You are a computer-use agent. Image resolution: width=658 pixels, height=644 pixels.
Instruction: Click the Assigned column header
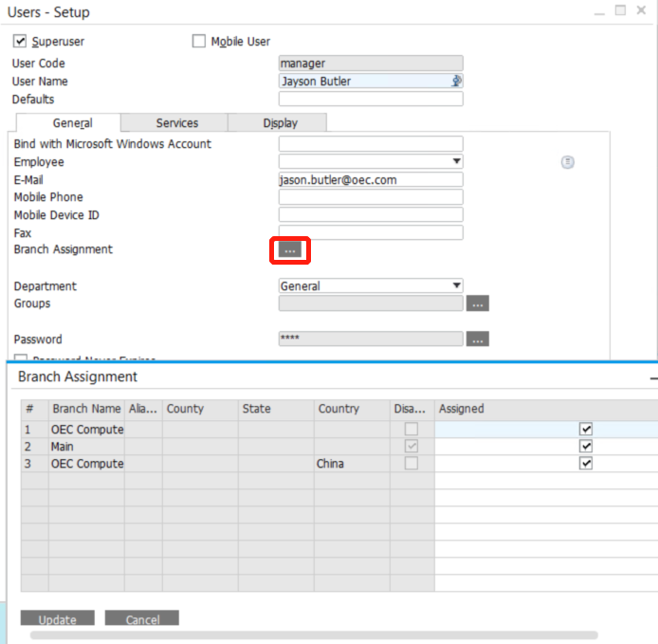546,409
